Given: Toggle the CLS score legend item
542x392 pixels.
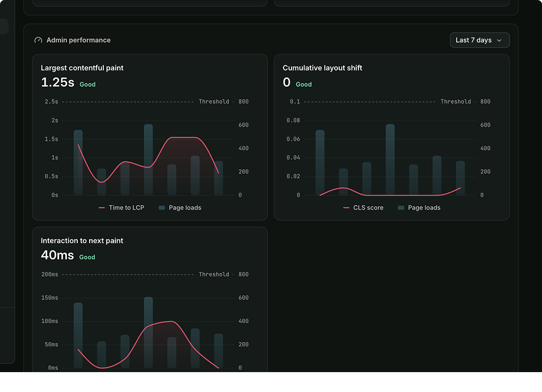Looking at the screenshot, I should point(363,208).
